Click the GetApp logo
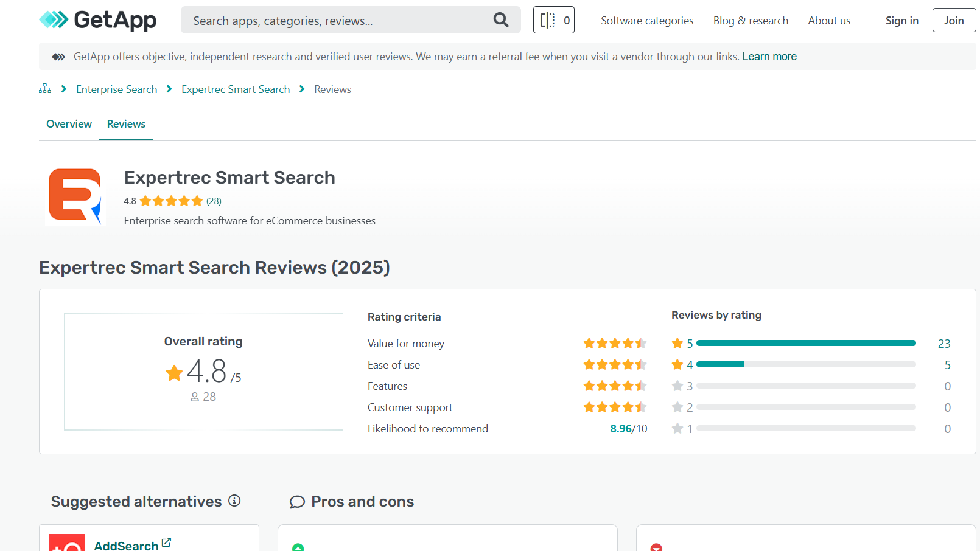980x551 pixels. pyautogui.click(x=97, y=20)
